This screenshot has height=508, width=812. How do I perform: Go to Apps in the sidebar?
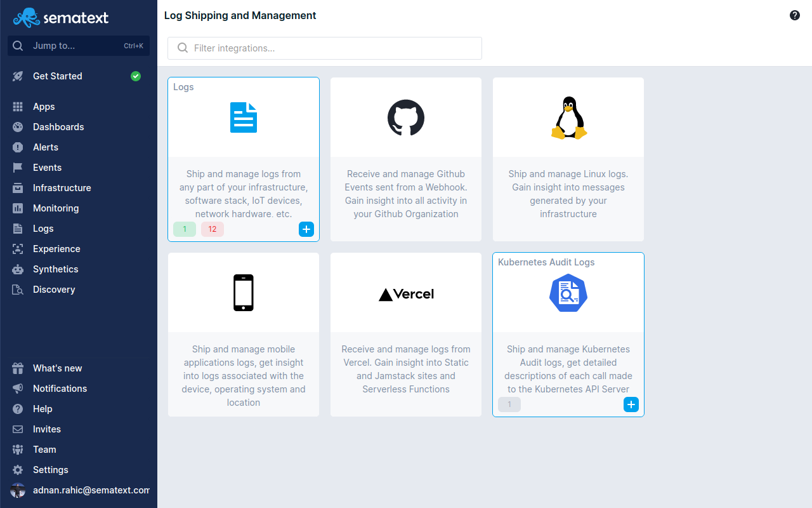click(x=79, y=107)
